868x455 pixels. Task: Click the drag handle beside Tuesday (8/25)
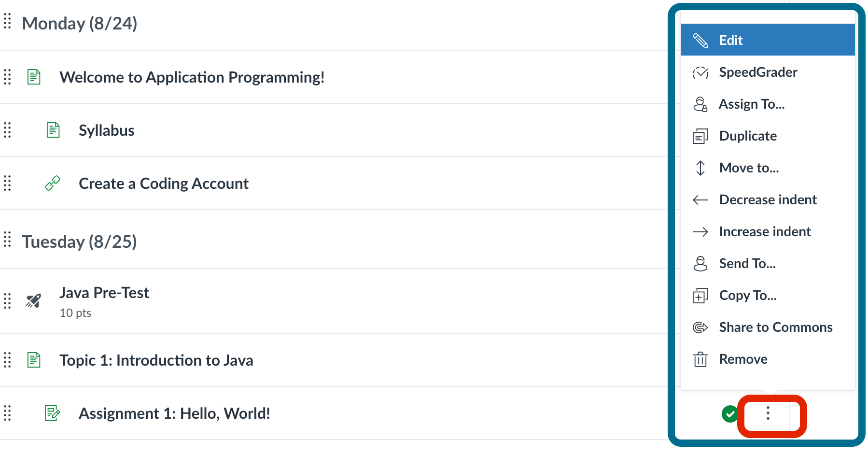7,240
